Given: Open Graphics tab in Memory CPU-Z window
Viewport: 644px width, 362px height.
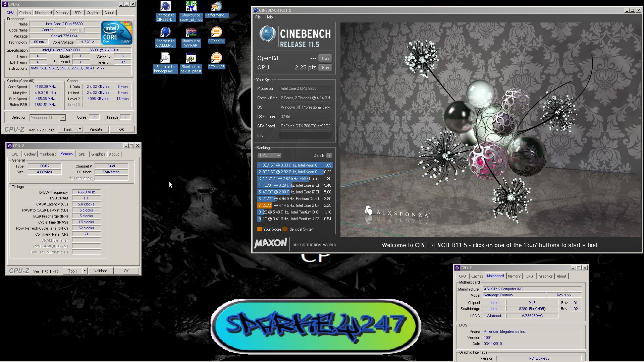Looking at the screenshot, I should 98,154.
